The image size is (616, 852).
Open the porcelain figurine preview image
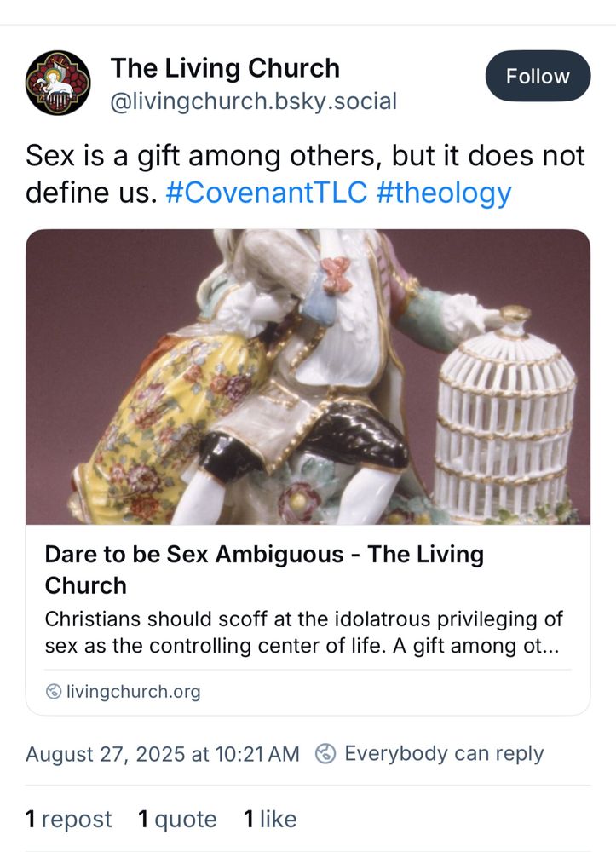(308, 377)
